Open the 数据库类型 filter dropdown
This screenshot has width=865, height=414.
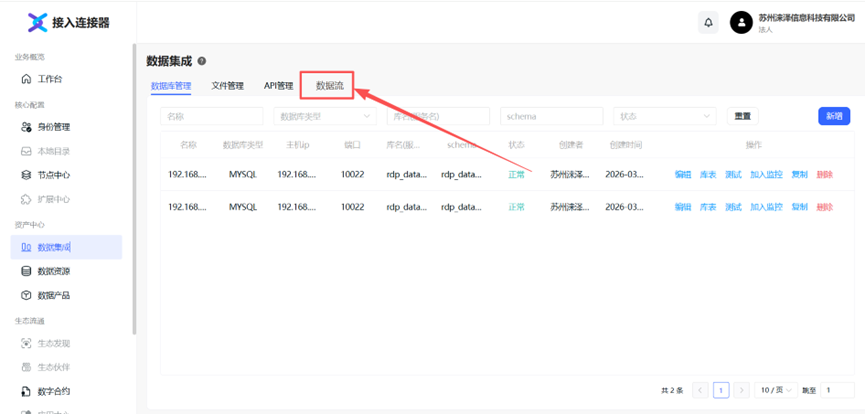(x=325, y=116)
